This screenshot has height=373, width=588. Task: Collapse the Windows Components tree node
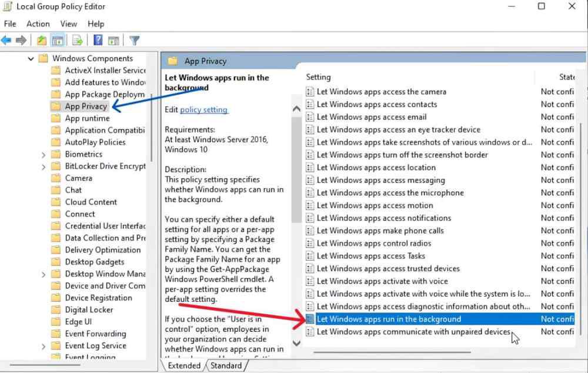click(x=31, y=58)
